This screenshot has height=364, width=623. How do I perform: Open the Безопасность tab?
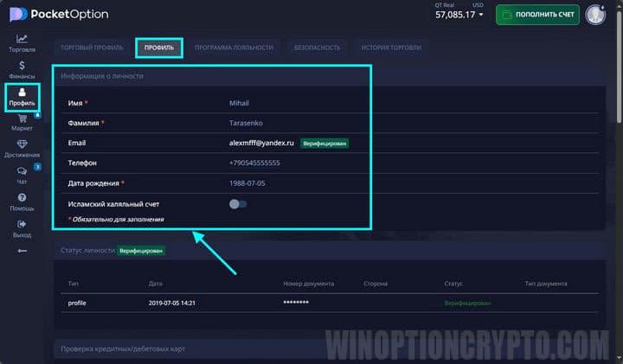[317, 48]
